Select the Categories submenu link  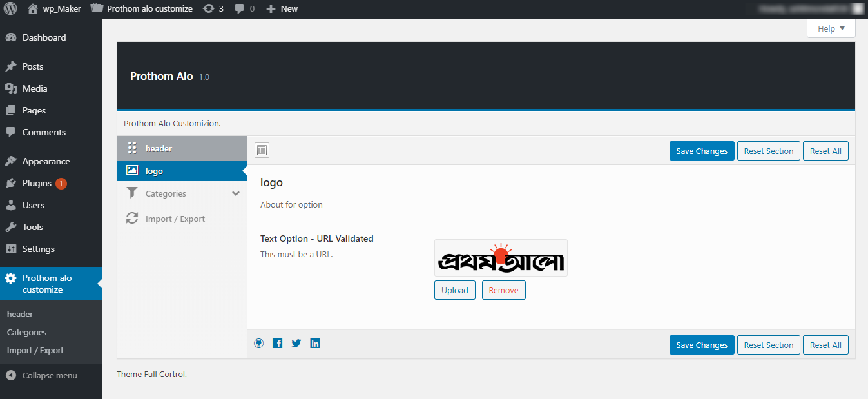tap(26, 333)
